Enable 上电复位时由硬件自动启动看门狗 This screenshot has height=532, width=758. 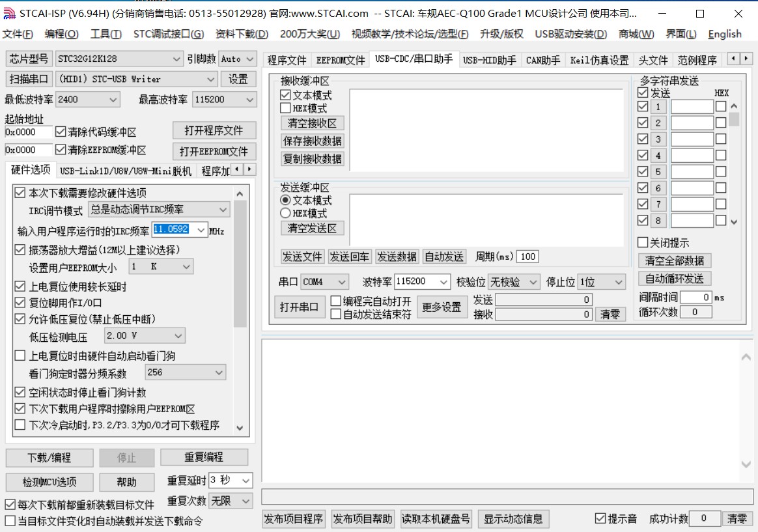pyautogui.click(x=20, y=356)
